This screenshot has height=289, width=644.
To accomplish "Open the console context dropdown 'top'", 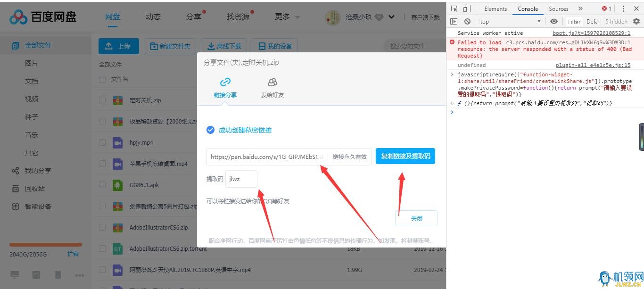I will [x=511, y=21].
